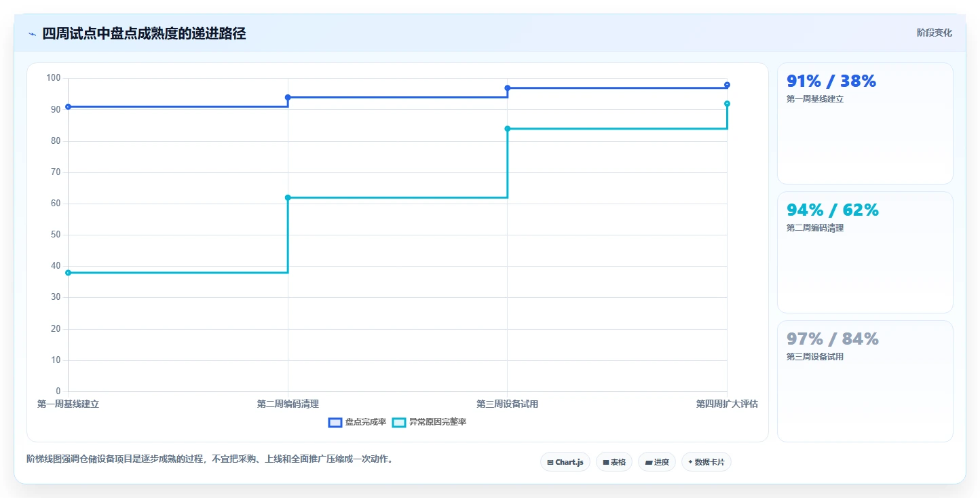
Task: Click the 阶段变化 label in the header
Action: tap(934, 33)
